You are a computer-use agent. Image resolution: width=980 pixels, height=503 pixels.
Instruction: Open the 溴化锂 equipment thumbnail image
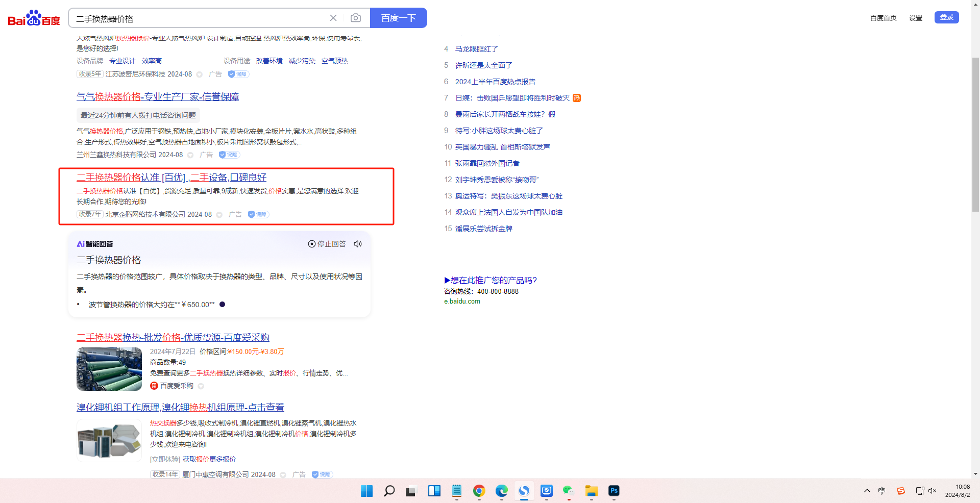[109, 440]
